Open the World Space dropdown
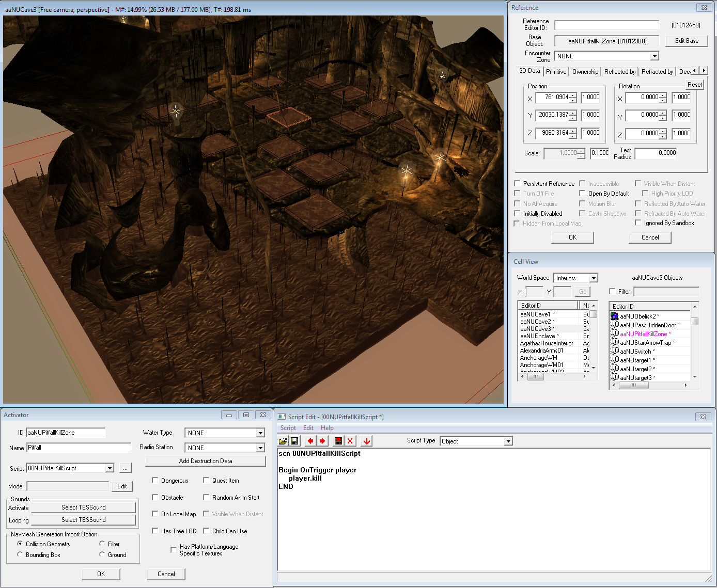This screenshot has width=717, height=588. pyautogui.click(x=594, y=278)
